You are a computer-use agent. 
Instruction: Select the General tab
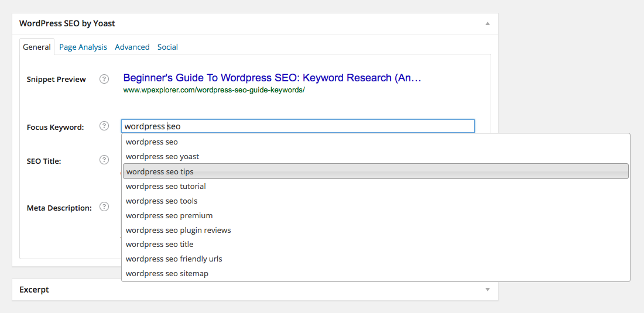[36, 47]
